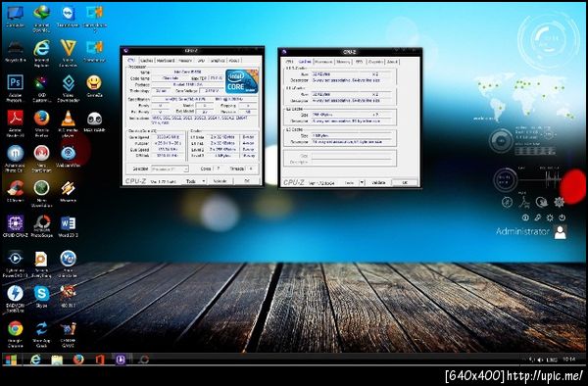Open the Recycle Bin desktop icon
This screenshot has width=588, height=386.
pos(16,51)
